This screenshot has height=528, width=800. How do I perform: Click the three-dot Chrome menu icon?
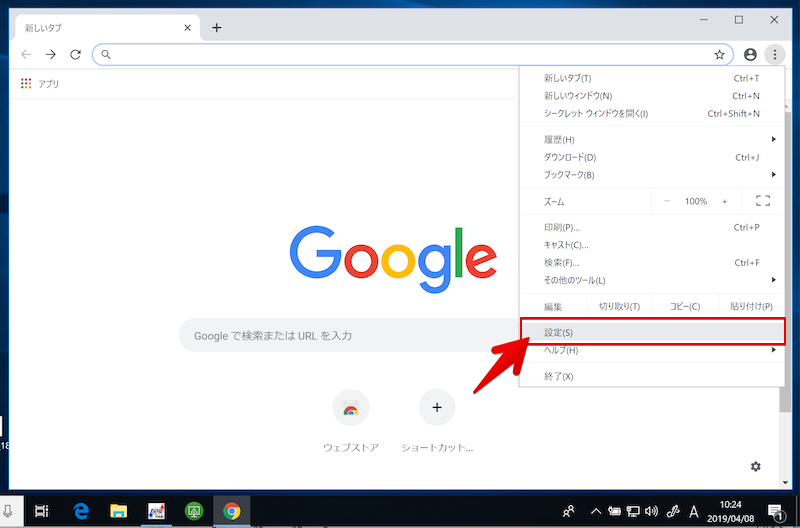coord(775,55)
